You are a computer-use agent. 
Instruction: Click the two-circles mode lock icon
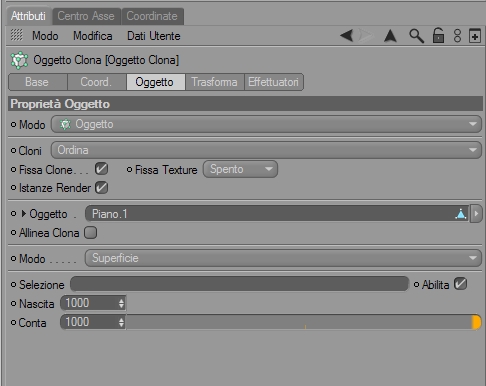coord(457,36)
